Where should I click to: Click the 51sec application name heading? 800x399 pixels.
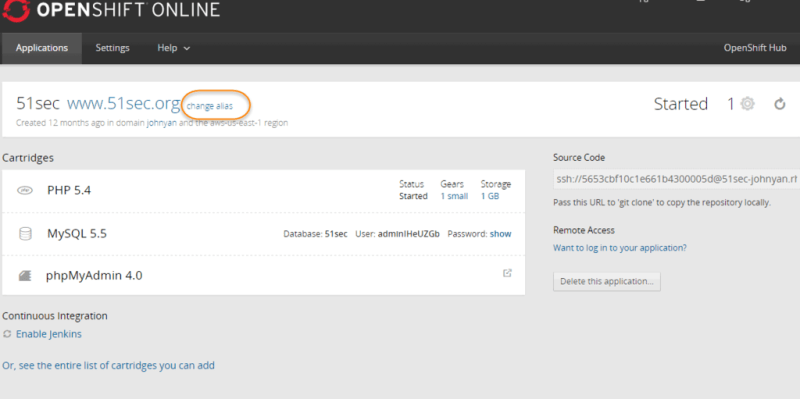tap(38, 104)
